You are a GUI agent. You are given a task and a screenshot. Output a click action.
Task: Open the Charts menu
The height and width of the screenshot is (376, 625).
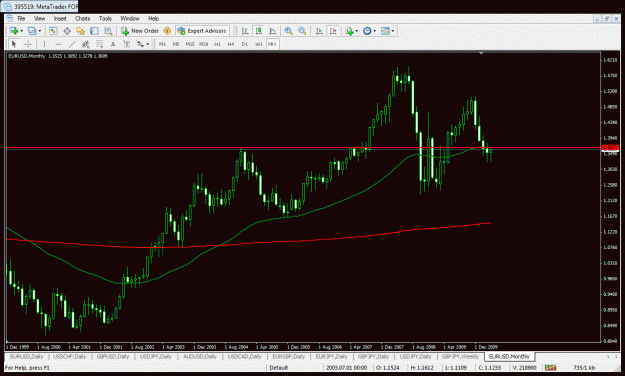click(x=83, y=18)
